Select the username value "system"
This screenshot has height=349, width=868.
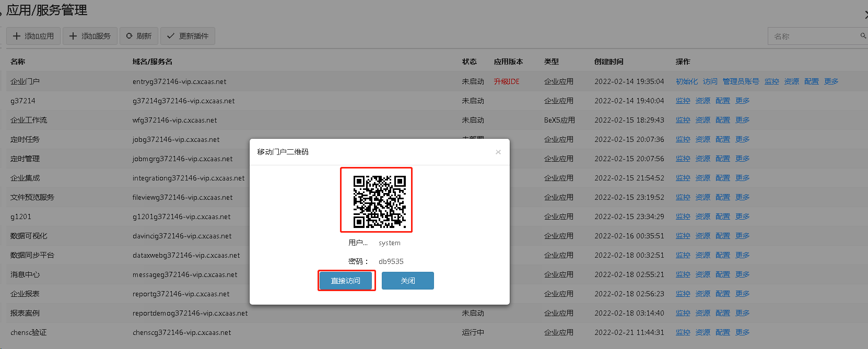[390, 243]
